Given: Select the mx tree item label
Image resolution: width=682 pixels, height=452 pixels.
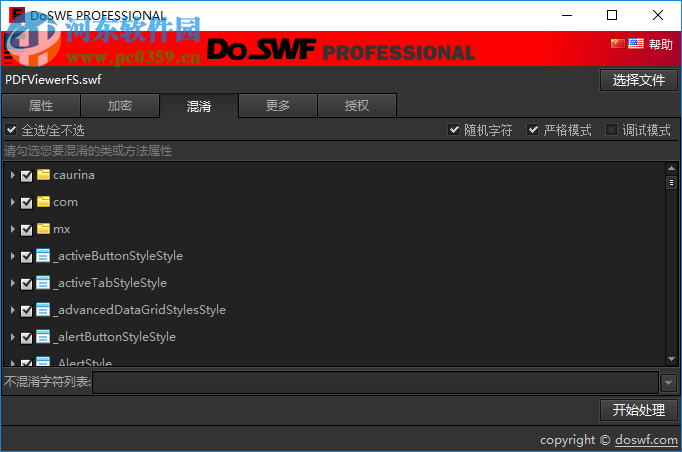Looking at the screenshot, I should 61,229.
